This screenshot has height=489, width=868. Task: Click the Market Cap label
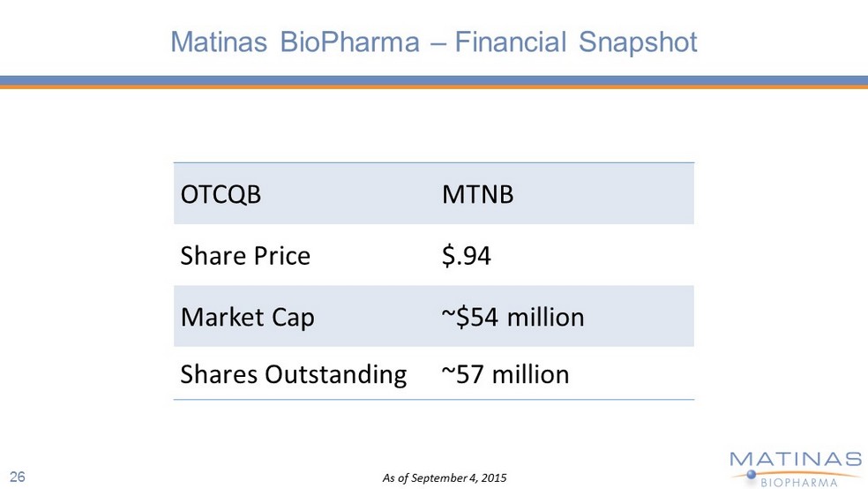point(247,317)
